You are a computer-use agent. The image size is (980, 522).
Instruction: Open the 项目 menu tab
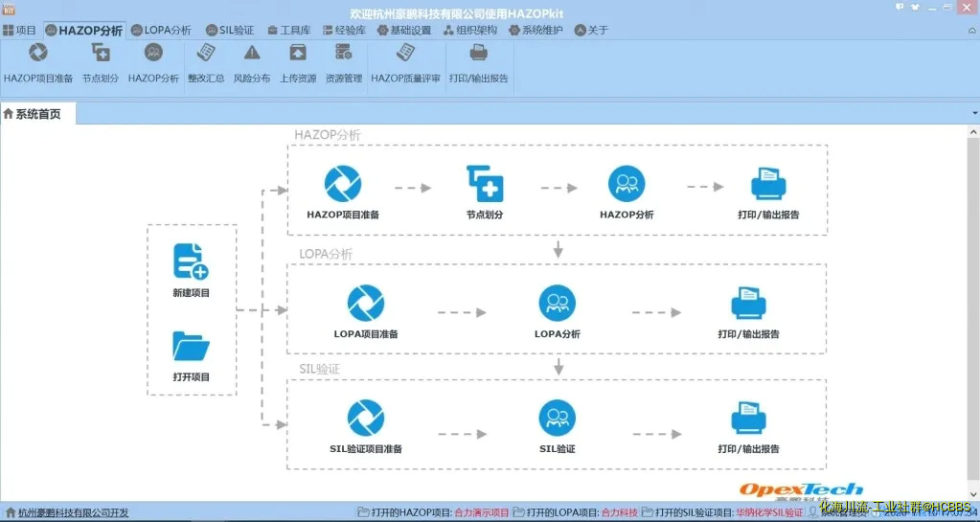(x=19, y=30)
